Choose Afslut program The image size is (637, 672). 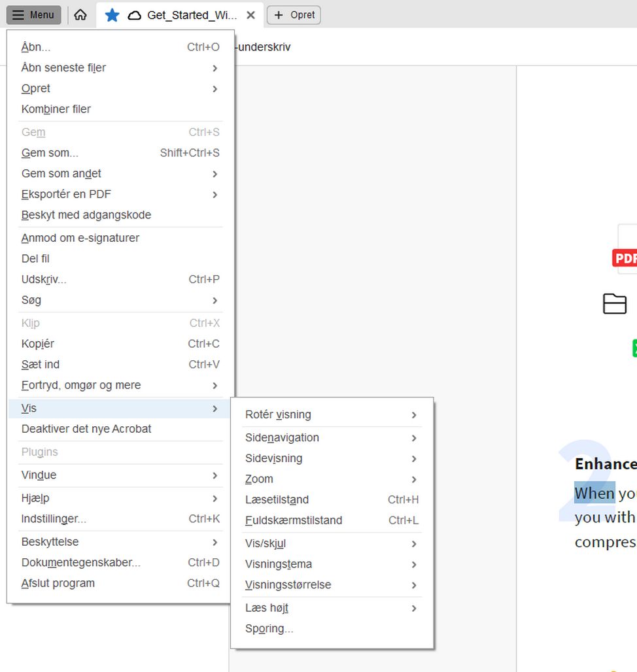tap(120, 583)
